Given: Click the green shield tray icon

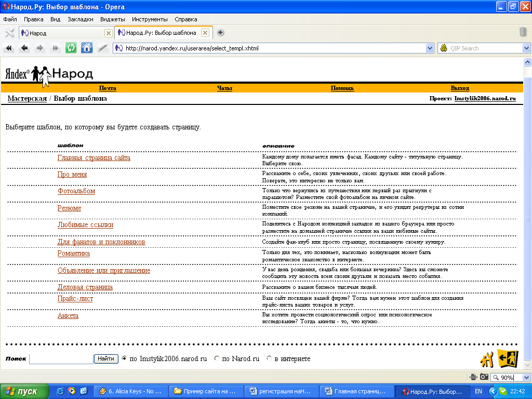Looking at the screenshot, I should [x=503, y=391].
